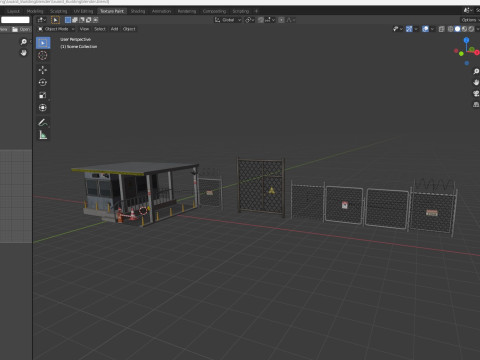The height and width of the screenshot is (360, 480).
Task: Click the red X axis gizmo handle
Action: [x=477, y=53]
